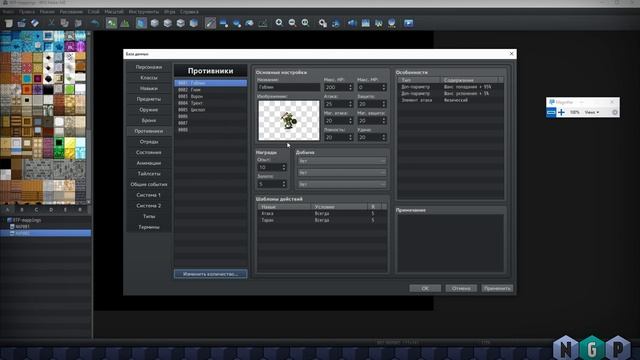Select enemy 0005 Циклоп in the list
Image resolution: width=640 pixels, height=360 pixels.
pos(211,110)
